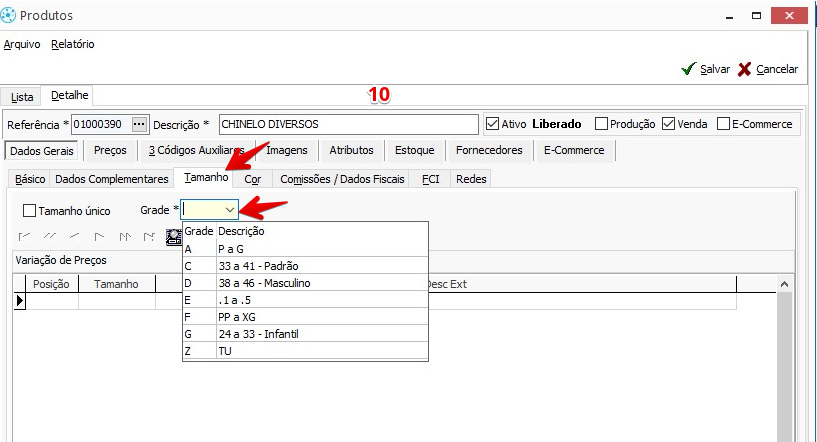
Task: Click the next record navigation arrow
Action: click(99, 237)
